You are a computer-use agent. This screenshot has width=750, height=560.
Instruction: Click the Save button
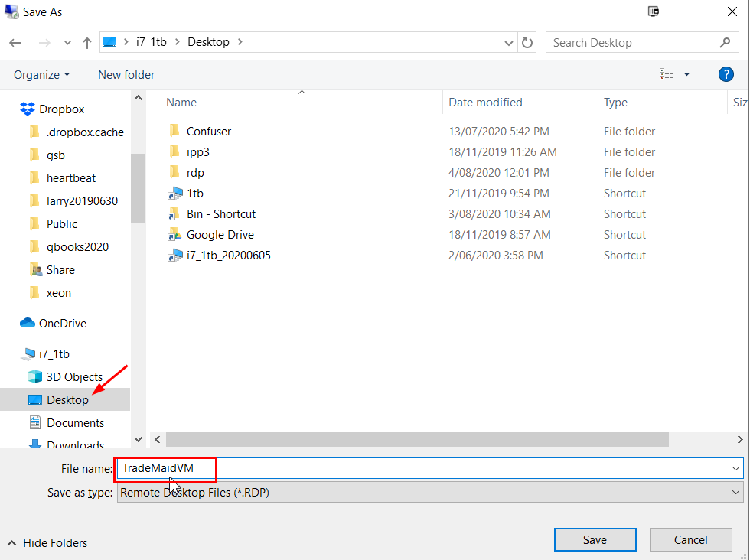click(595, 540)
